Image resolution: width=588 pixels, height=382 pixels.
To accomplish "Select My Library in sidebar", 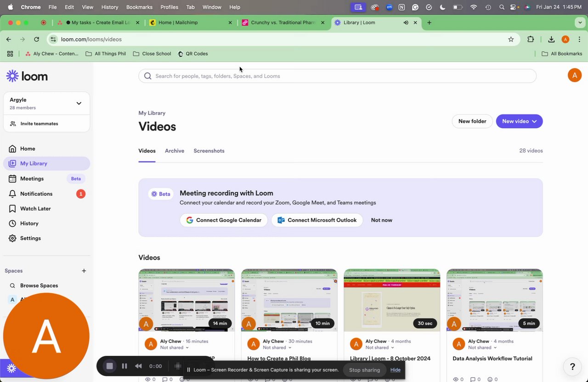I will pyautogui.click(x=46, y=163).
